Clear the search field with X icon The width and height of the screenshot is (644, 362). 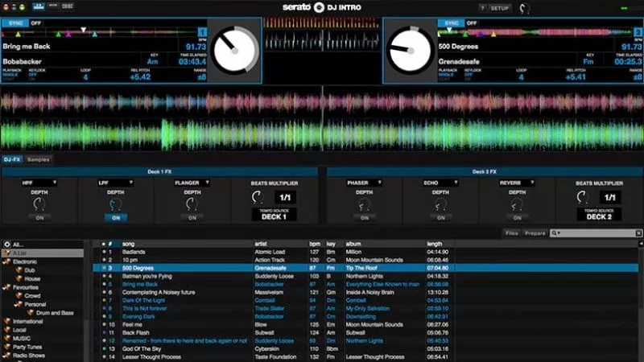click(638, 233)
